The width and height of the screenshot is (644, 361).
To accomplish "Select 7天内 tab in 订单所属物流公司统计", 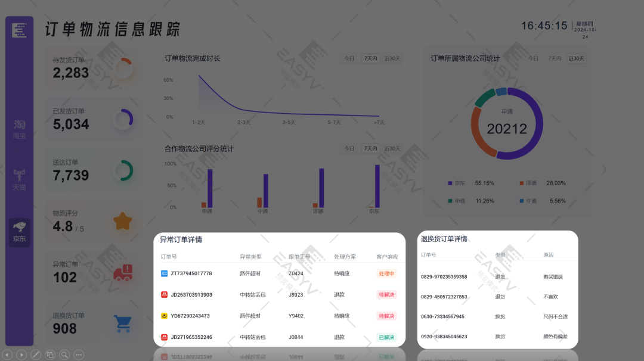I will click(555, 58).
